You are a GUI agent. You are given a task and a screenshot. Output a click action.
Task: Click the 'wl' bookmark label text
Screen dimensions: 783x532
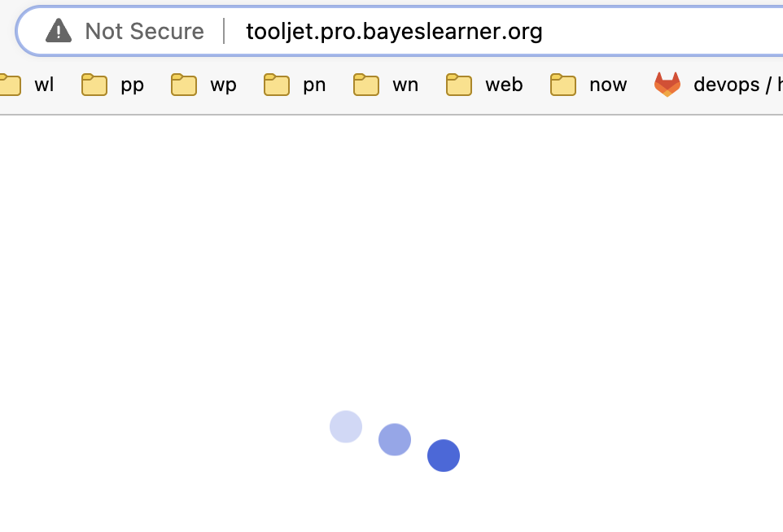coord(44,84)
